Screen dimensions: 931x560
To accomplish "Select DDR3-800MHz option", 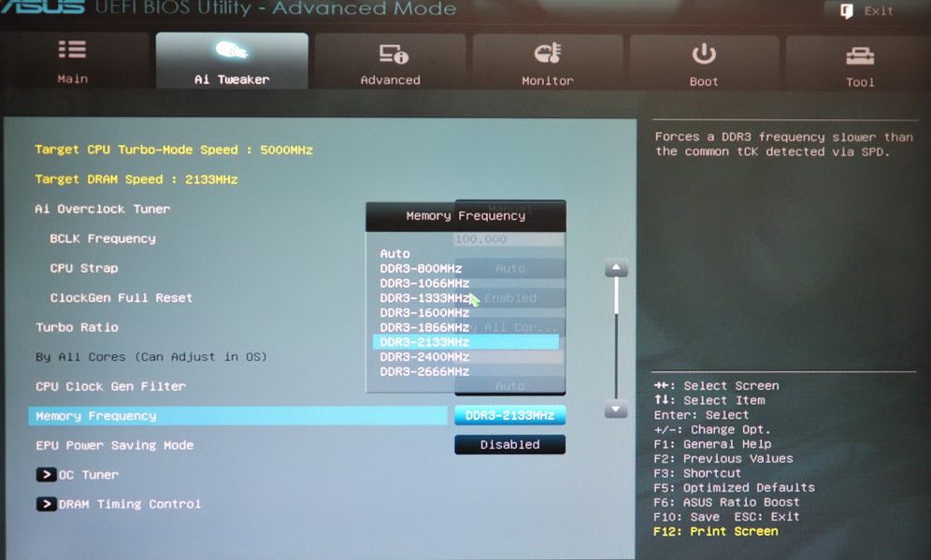I will click(421, 268).
